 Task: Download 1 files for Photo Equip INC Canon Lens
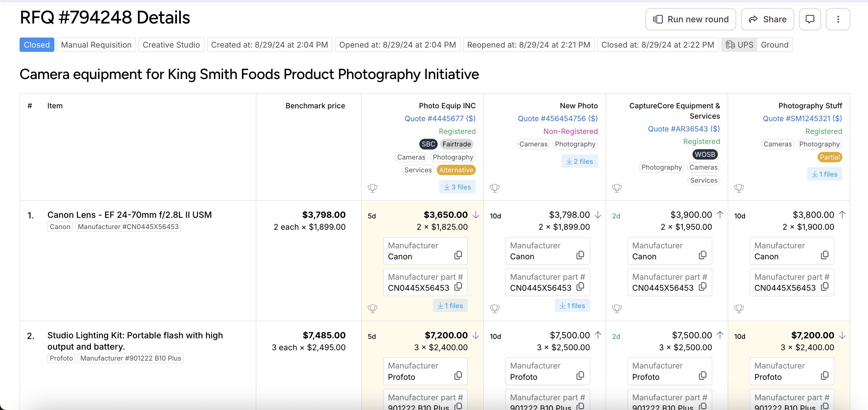pyautogui.click(x=450, y=305)
